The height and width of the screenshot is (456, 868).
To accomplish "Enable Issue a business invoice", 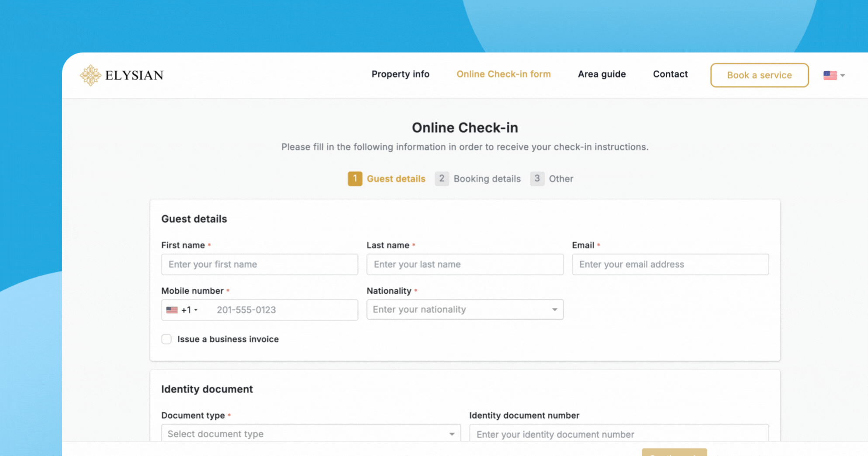I will 166,339.
